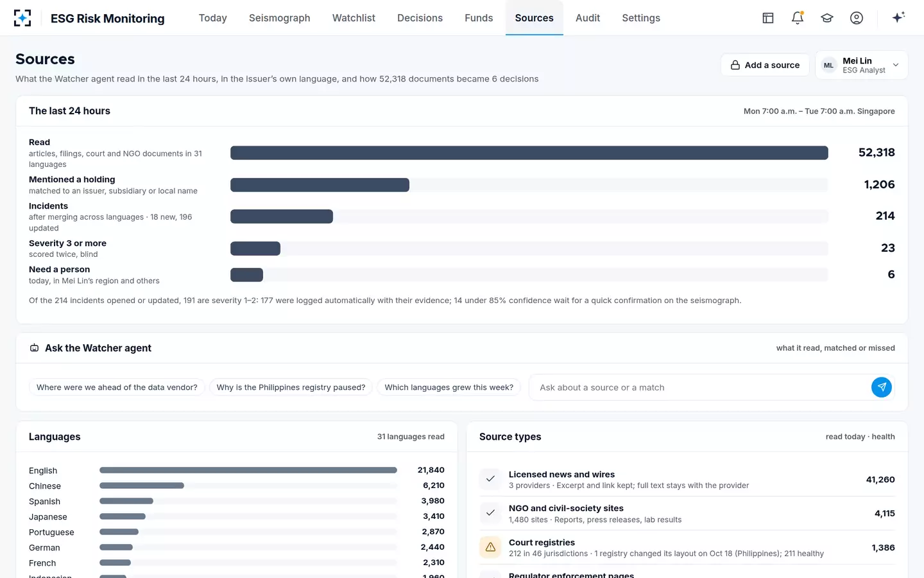This screenshot has height=578, width=924.
Task: Ask 'Where were we ahead of the data vendor?'
Action: click(x=117, y=387)
